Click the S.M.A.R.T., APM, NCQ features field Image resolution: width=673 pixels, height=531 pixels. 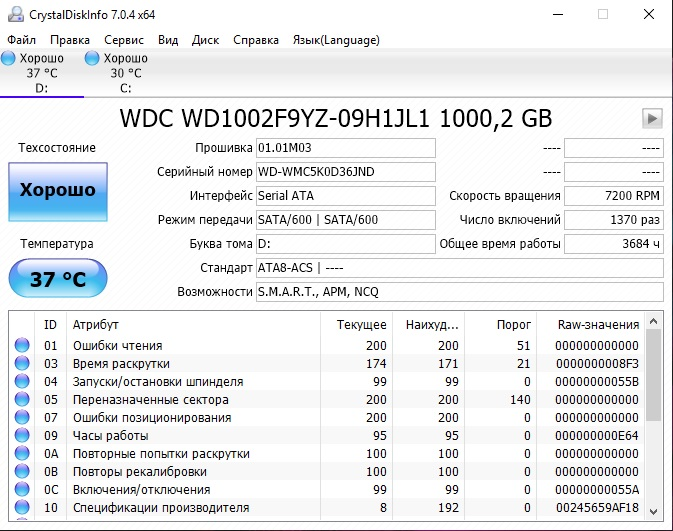point(460,292)
